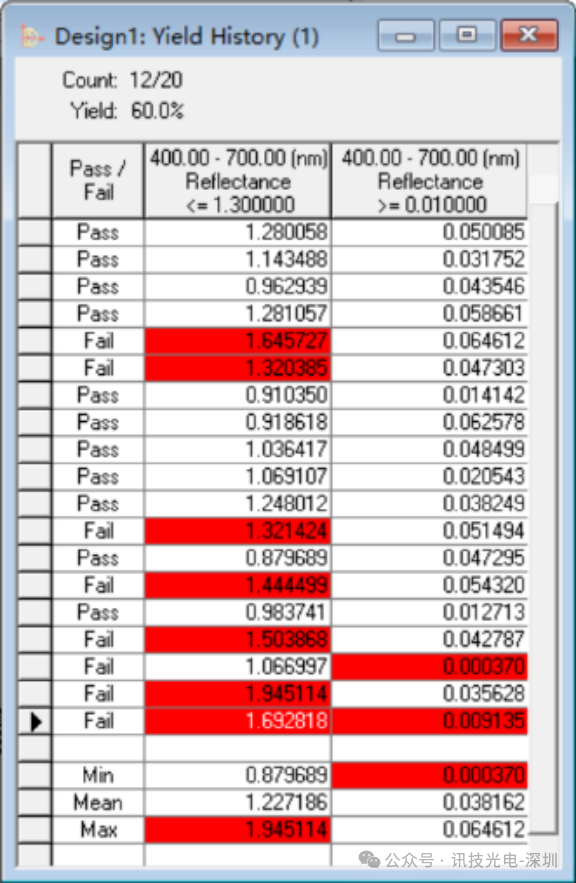
Task: Click the Design1 window title icon
Action: pyautogui.click(x=32, y=36)
